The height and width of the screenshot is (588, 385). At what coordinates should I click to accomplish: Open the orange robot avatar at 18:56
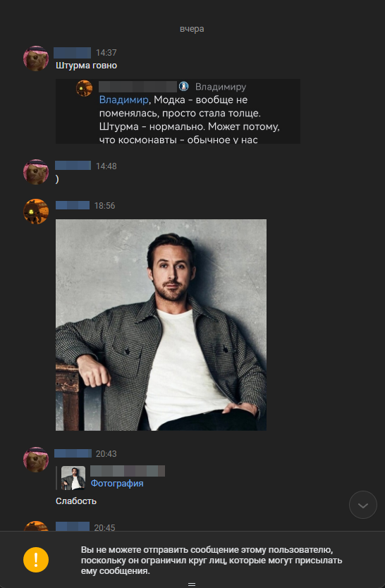[36, 212]
